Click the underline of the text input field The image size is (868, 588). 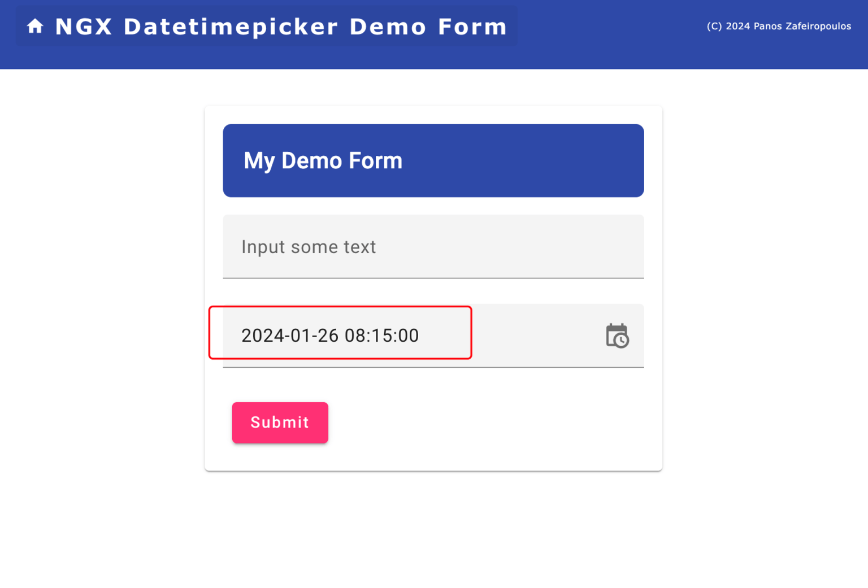(433, 277)
